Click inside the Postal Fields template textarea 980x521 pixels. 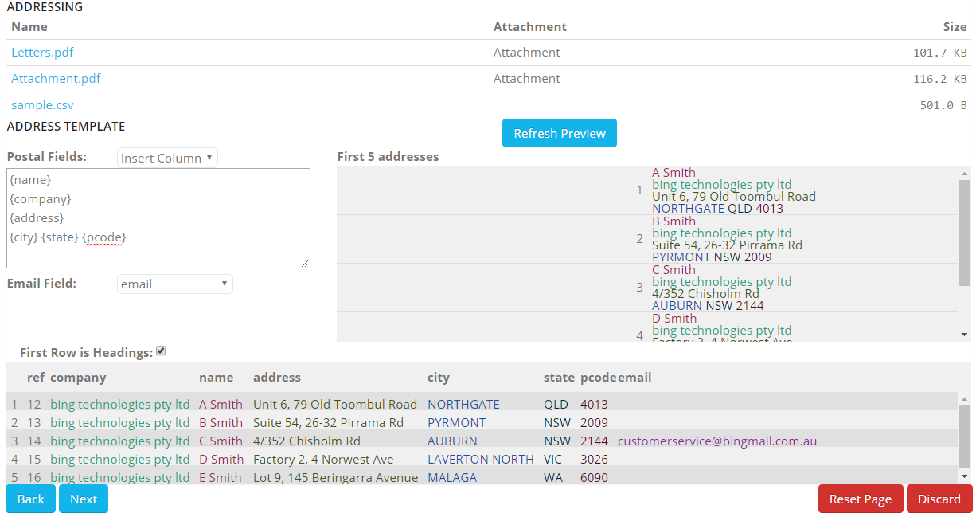pyautogui.click(x=158, y=218)
